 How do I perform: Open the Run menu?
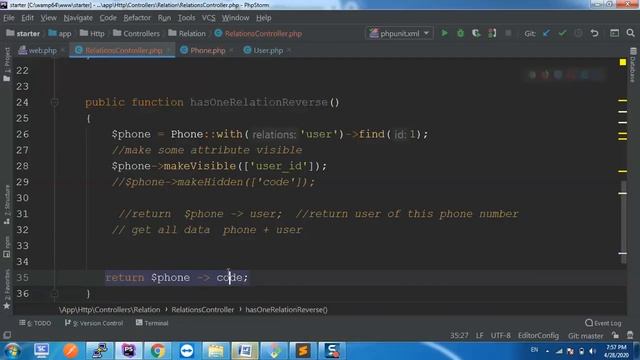[x=164, y=18]
